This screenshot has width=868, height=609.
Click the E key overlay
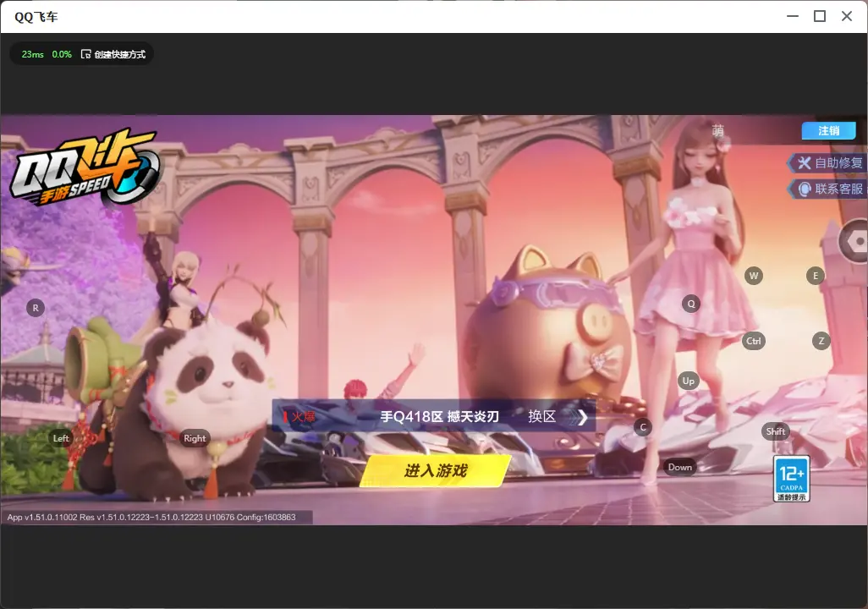point(816,276)
